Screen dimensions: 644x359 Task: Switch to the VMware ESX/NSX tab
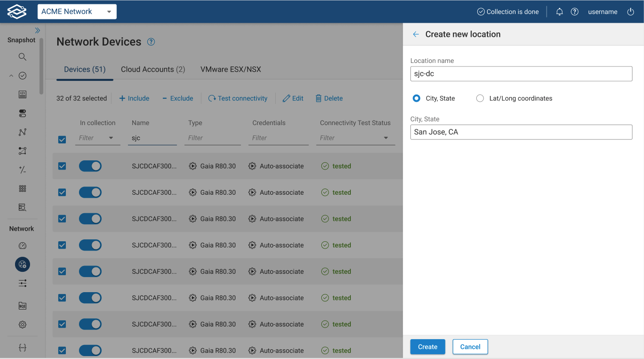tap(231, 69)
